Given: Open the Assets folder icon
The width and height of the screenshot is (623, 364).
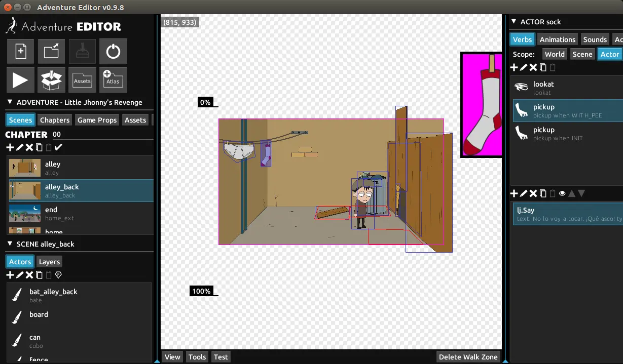Looking at the screenshot, I should [82, 80].
